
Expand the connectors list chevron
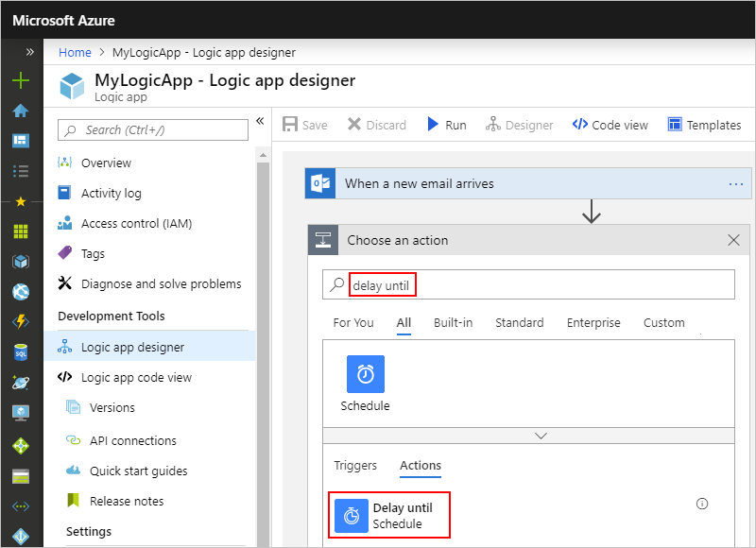541,436
